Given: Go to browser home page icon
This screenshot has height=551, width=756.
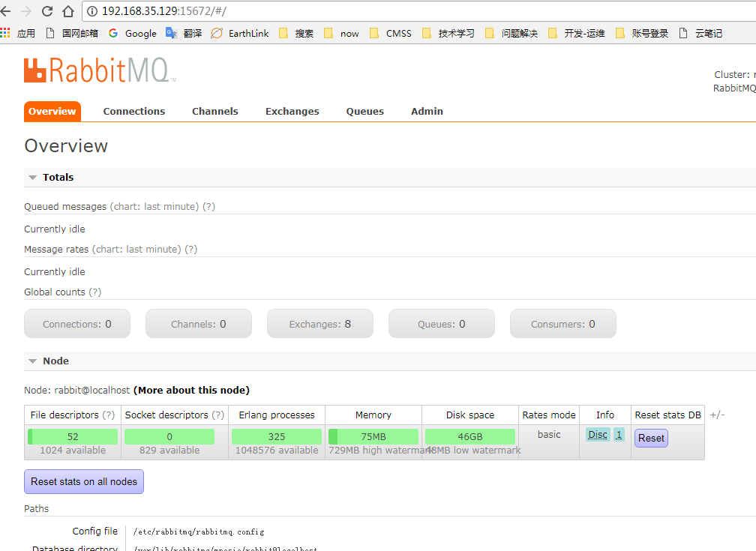Looking at the screenshot, I should click(x=68, y=11).
